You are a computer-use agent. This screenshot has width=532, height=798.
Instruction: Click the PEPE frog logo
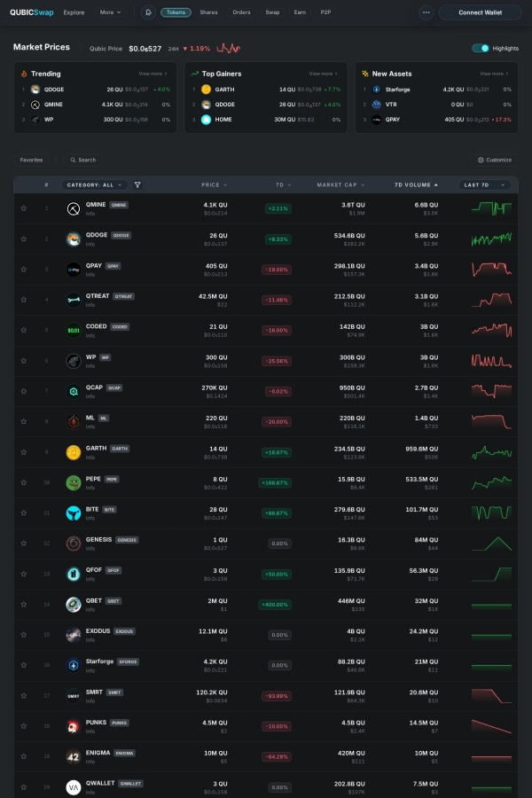(74, 482)
